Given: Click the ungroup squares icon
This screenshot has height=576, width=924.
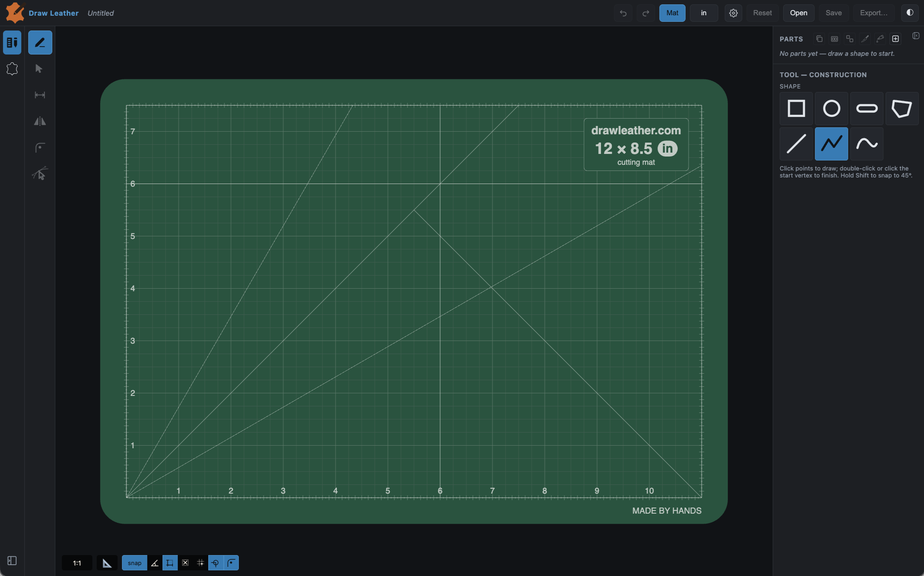Looking at the screenshot, I should click(849, 39).
